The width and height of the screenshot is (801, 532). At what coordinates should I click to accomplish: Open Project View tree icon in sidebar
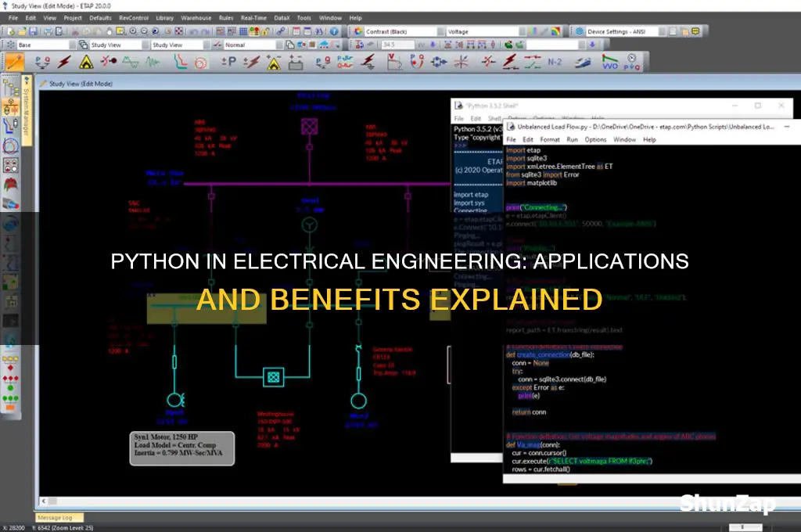click(x=11, y=88)
